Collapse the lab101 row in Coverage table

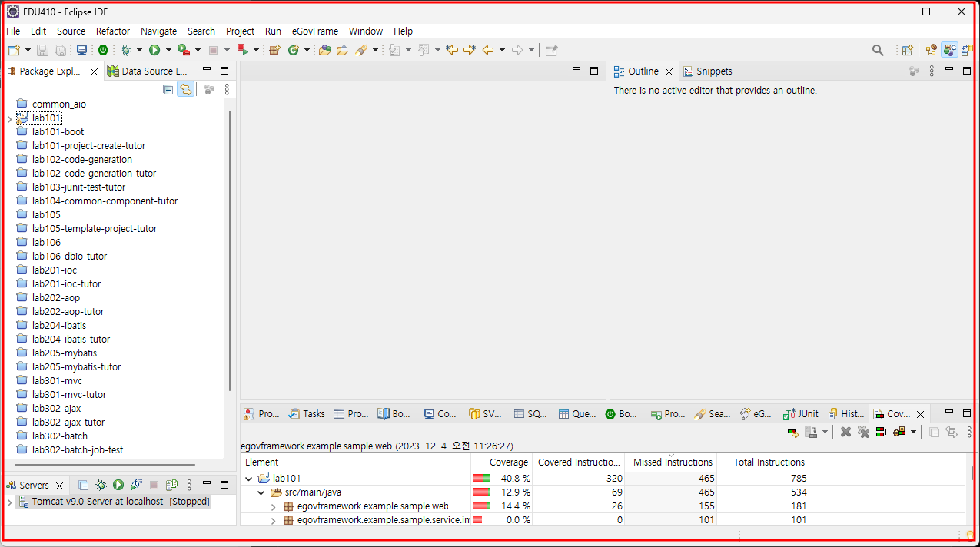(x=248, y=478)
